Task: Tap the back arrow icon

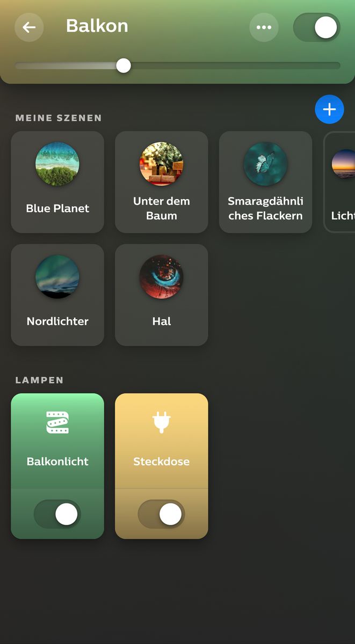Action: [x=29, y=27]
